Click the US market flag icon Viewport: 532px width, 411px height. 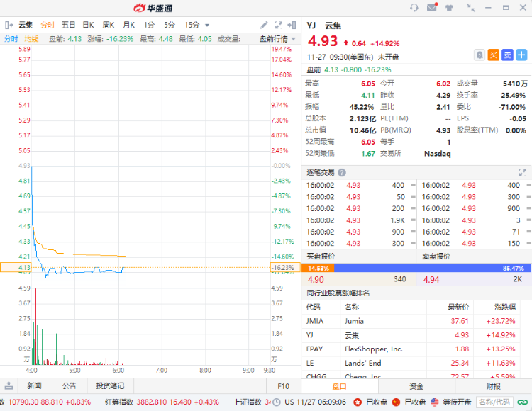click(435, 402)
